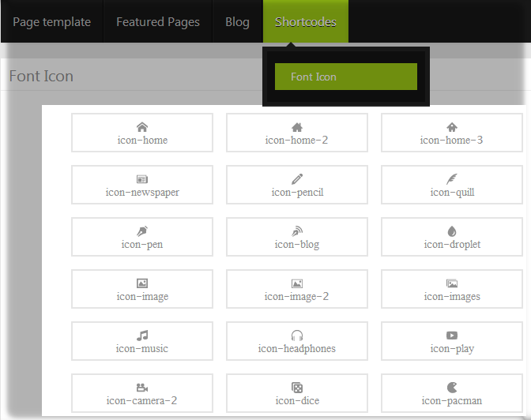
Task: Open the Page template menu
Action: point(52,22)
